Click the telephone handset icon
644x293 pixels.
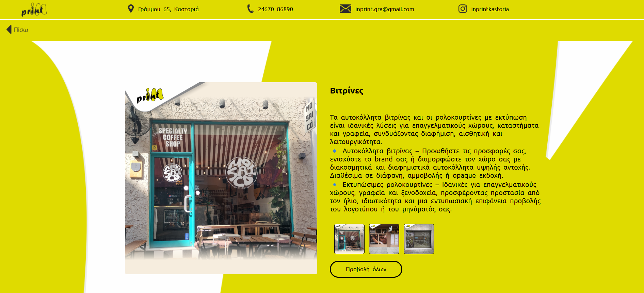pyautogui.click(x=251, y=9)
